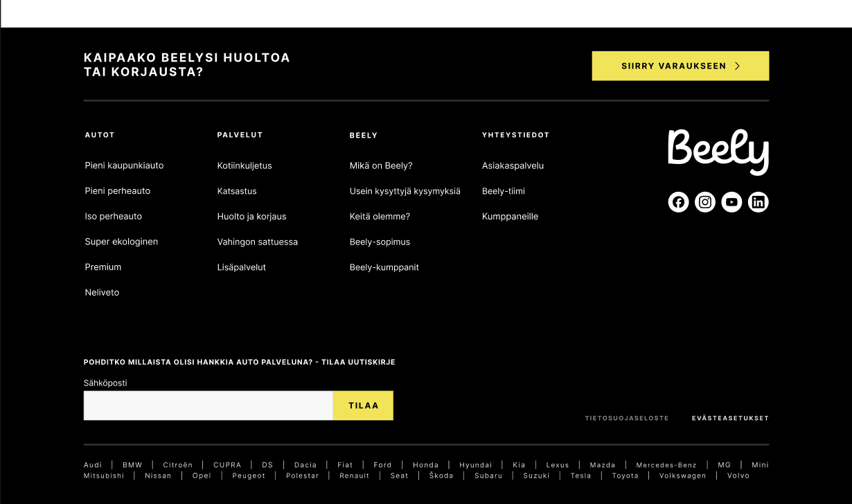Open Beely's Facebook page icon

pos(678,202)
